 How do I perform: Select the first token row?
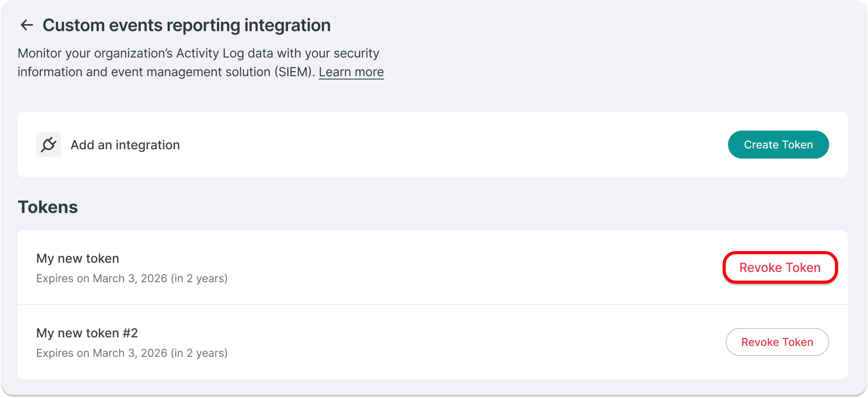[x=432, y=268]
